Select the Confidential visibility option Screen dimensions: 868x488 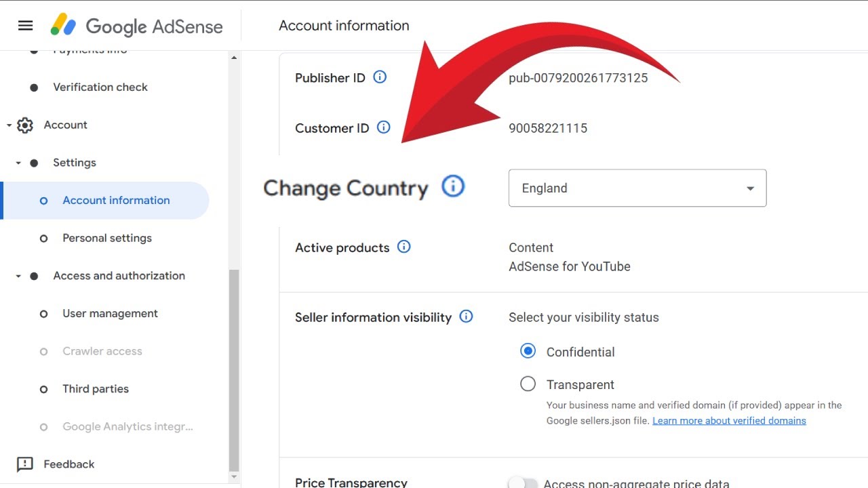[528, 351]
